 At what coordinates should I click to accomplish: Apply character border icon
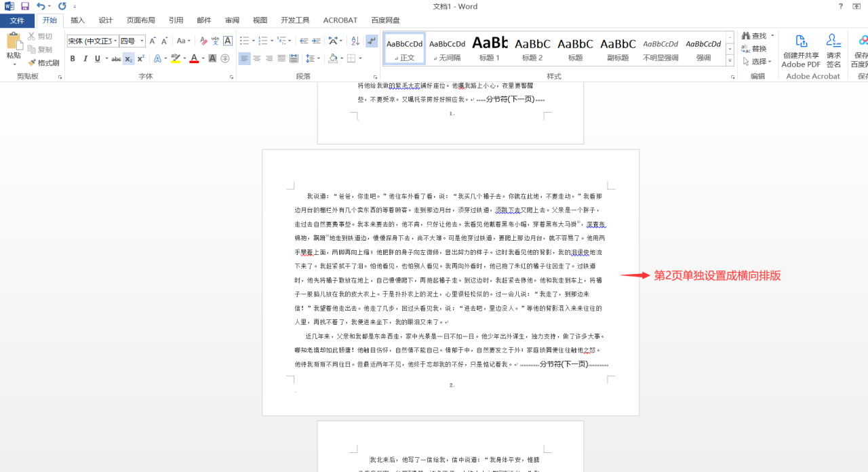(228, 41)
